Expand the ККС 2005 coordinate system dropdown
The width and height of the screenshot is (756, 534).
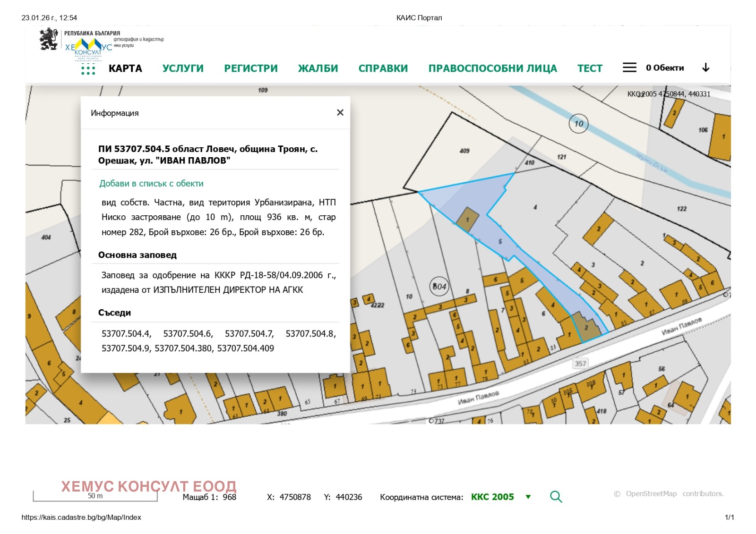coord(528,497)
